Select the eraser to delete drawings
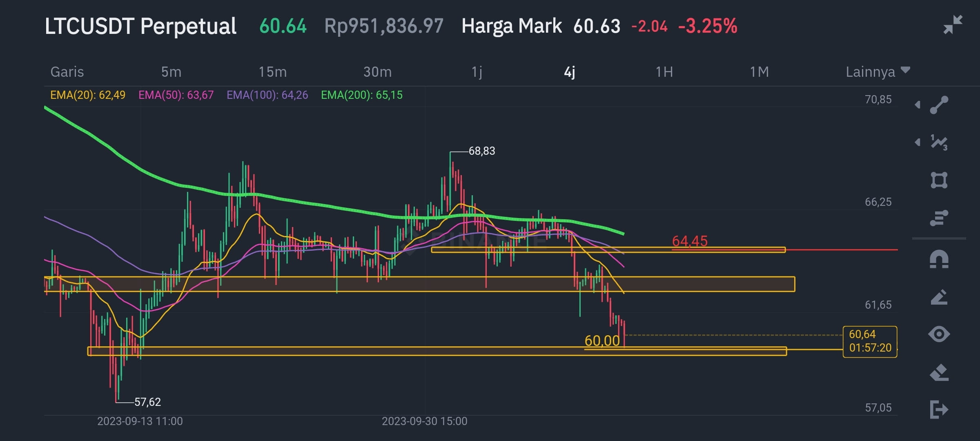Viewport: 980px width, 441px height. [939, 372]
